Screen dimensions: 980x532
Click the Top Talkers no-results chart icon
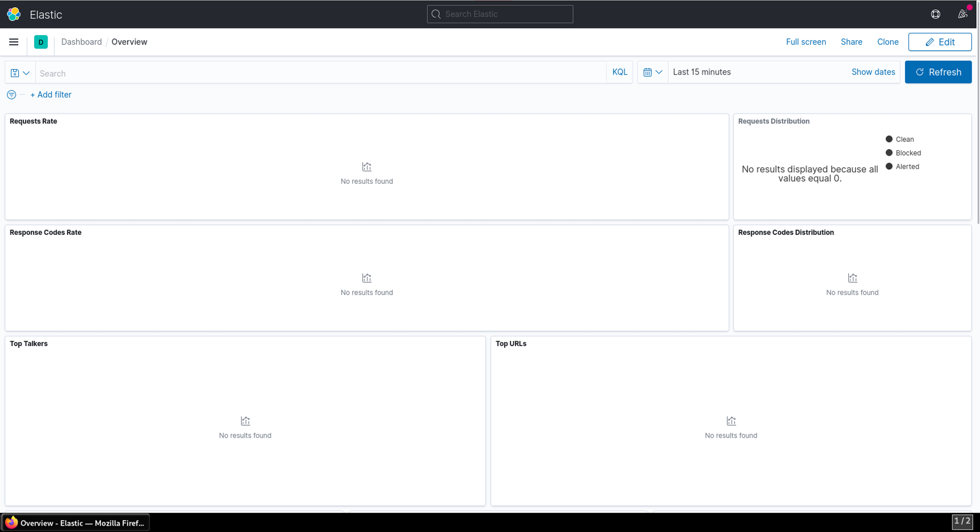[245, 421]
